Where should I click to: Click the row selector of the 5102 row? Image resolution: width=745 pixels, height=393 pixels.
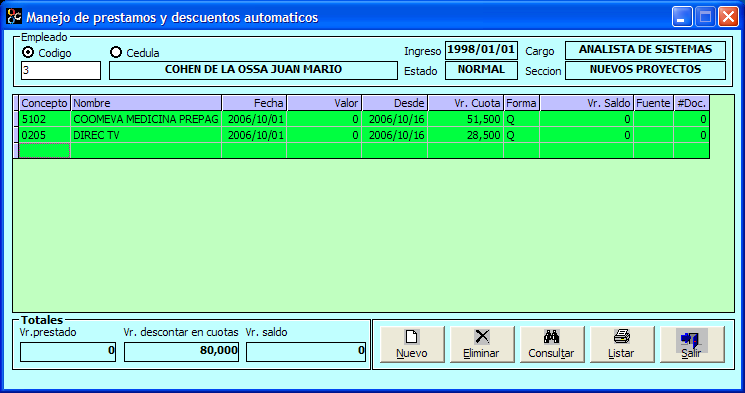[16, 119]
